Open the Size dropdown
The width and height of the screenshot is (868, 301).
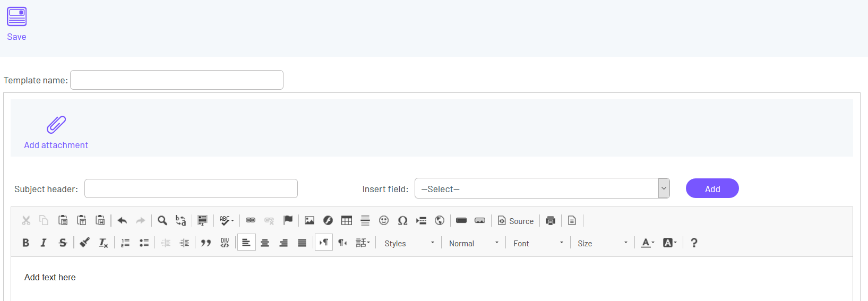[602, 243]
